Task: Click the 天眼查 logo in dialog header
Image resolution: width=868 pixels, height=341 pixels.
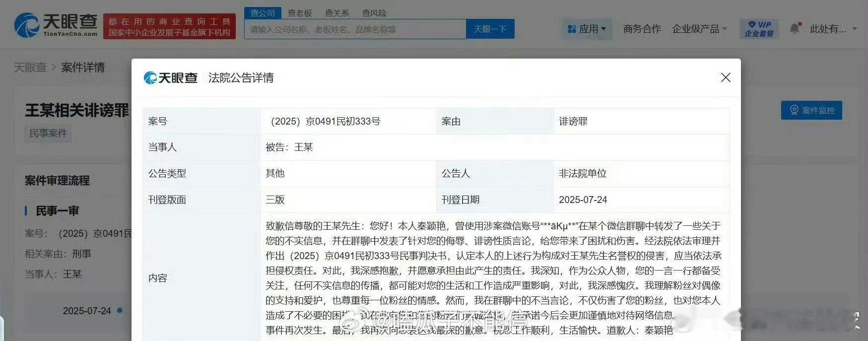Action: (170, 77)
